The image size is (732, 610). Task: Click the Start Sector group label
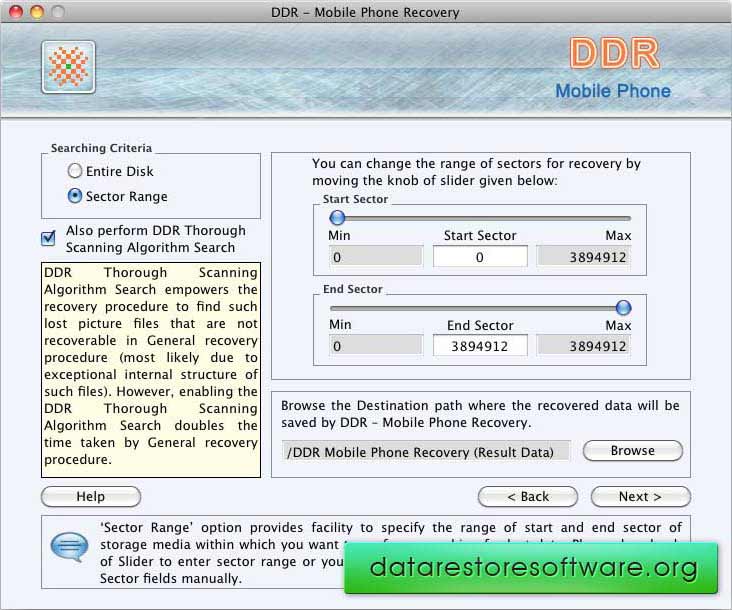pyautogui.click(x=355, y=199)
